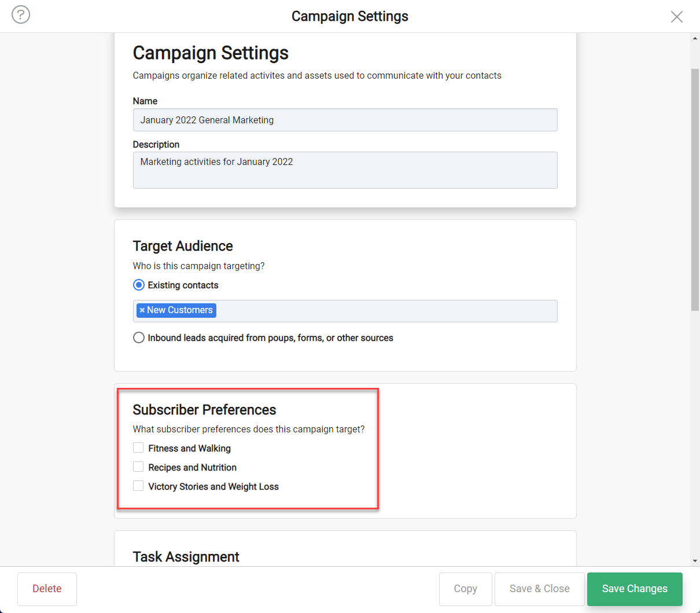Viewport: 700px width, 613px height.
Task: Select the Inbound leads radio option
Action: coord(139,337)
